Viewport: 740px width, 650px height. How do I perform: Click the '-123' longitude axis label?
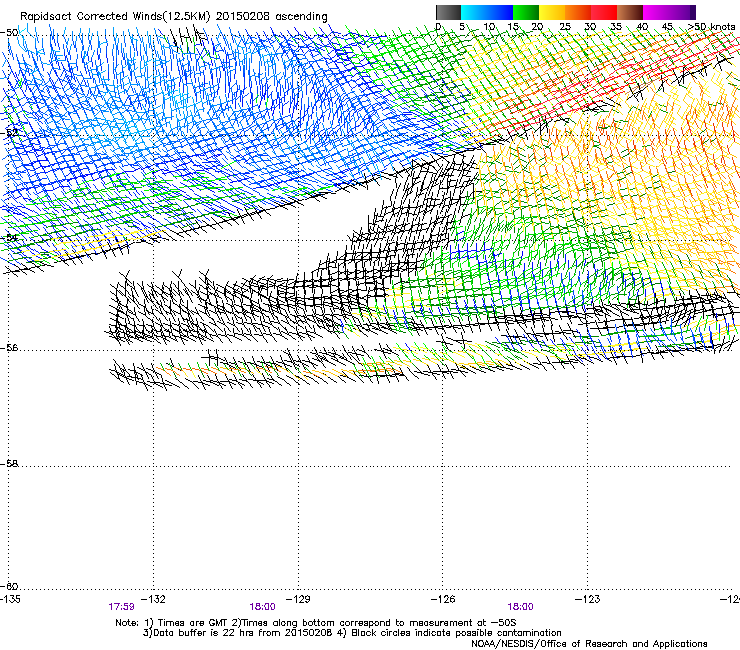588,599
